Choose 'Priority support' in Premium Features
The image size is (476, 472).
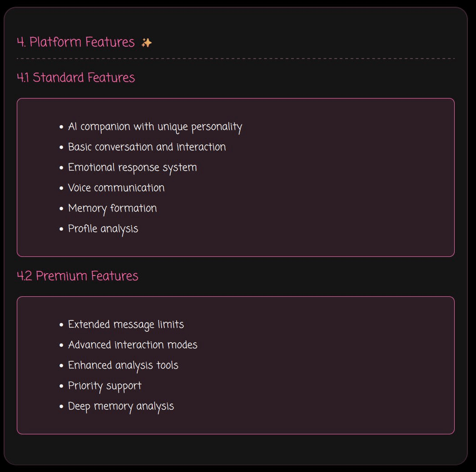pyautogui.click(x=104, y=386)
